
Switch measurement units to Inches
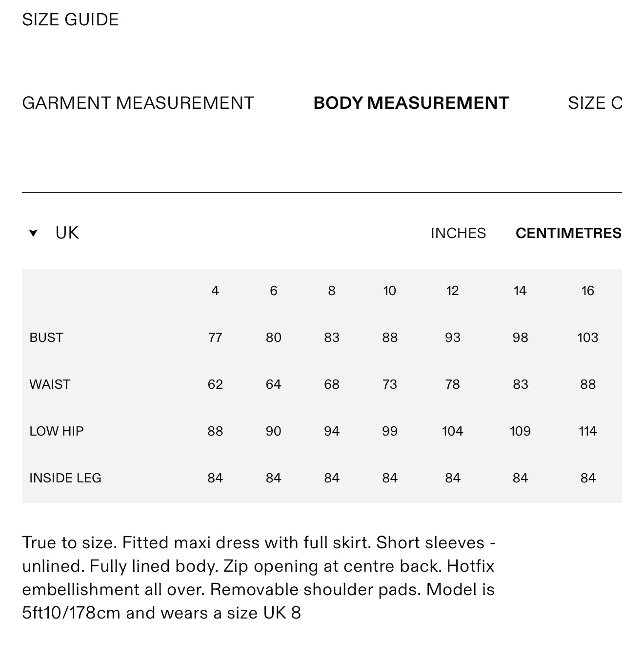(458, 233)
